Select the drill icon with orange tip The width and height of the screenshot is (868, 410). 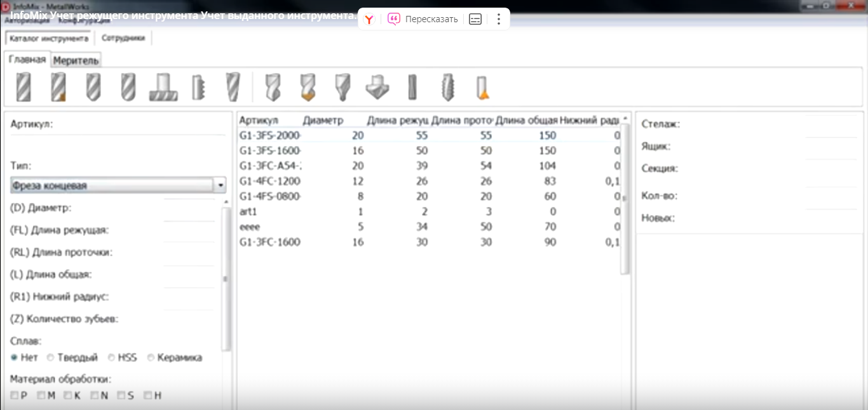click(308, 87)
